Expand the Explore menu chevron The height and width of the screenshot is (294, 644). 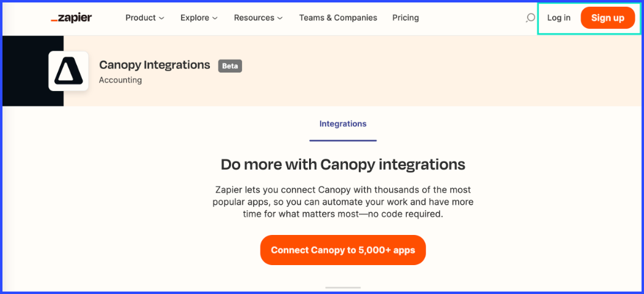click(215, 18)
